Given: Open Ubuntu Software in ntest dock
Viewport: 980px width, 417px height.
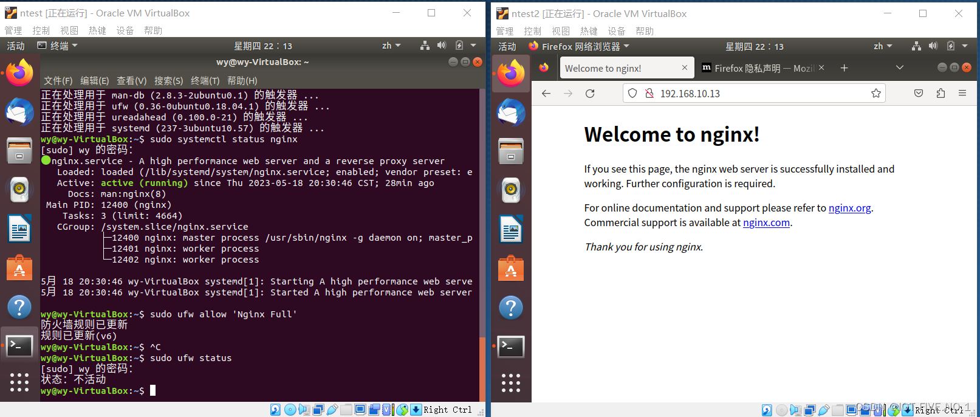Looking at the screenshot, I should coord(19,268).
